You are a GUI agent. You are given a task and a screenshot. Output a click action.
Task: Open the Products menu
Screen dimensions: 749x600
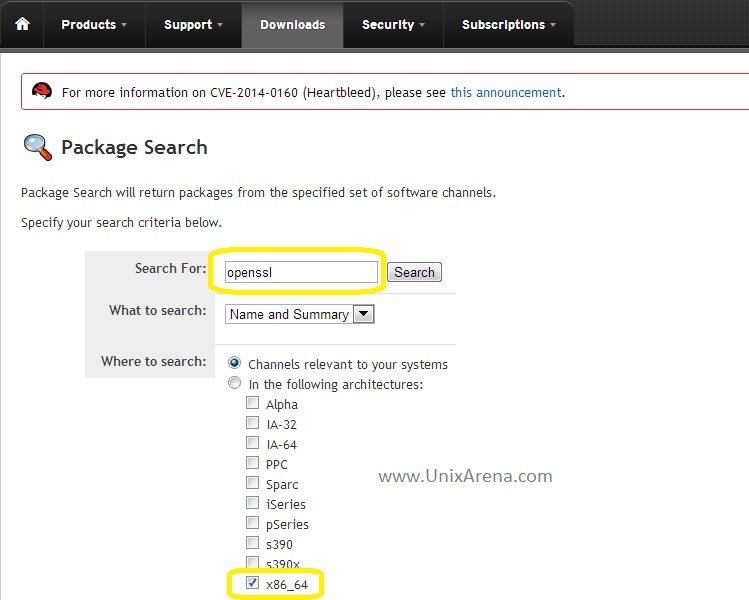point(94,24)
